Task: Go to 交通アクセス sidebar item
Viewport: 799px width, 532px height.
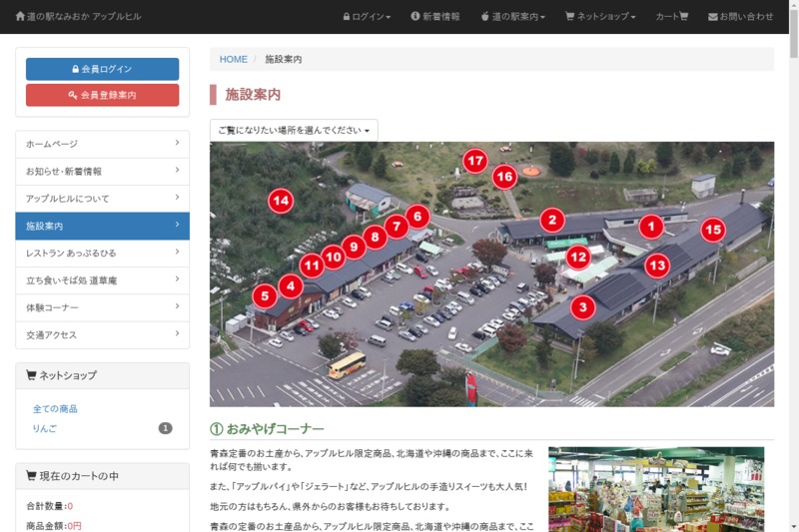Action: pos(102,335)
